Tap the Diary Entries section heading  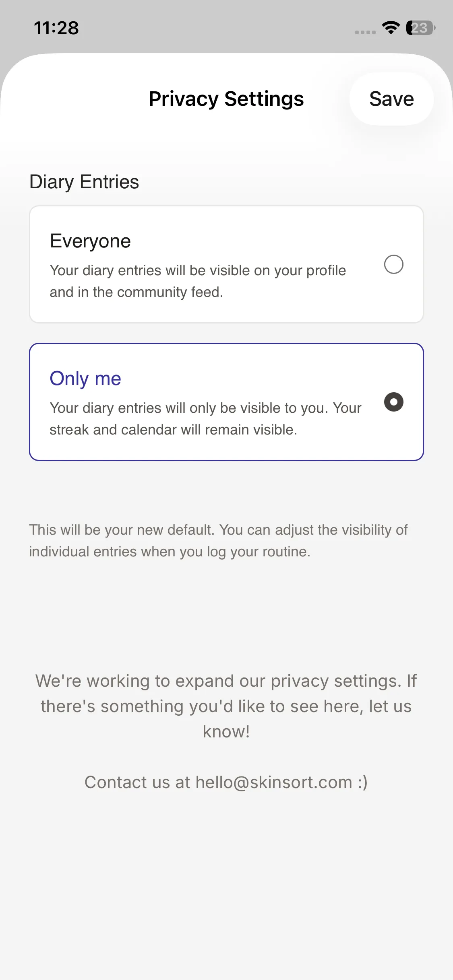[84, 182]
